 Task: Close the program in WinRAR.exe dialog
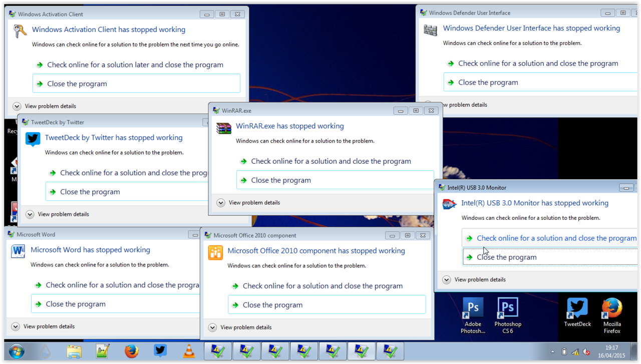(x=281, y=180)
